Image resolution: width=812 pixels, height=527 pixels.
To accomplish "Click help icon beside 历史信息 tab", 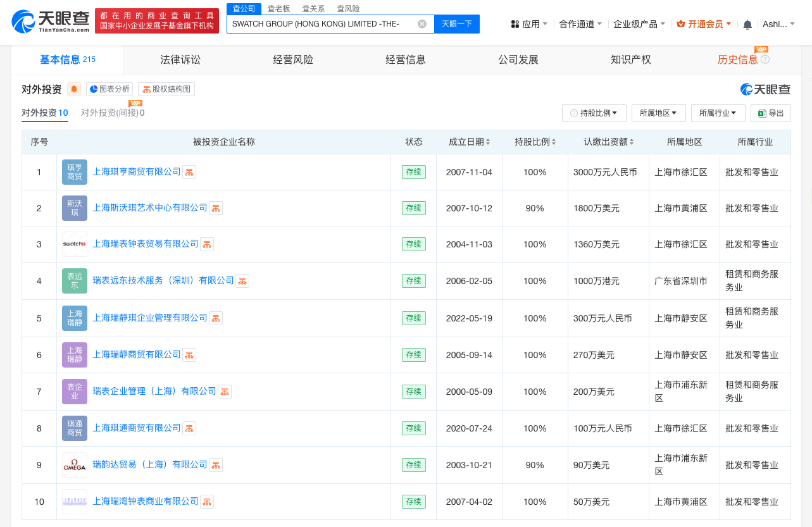I will pos(765,59).
